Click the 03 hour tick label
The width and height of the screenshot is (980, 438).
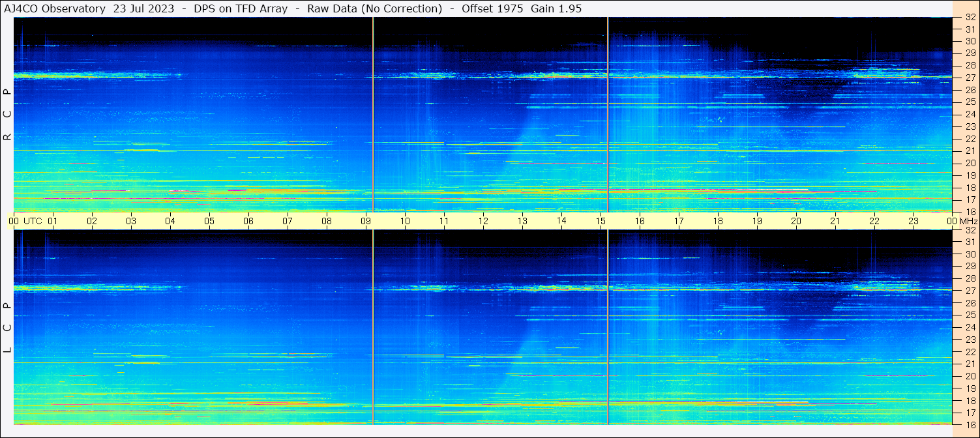(x=131, y=221)
